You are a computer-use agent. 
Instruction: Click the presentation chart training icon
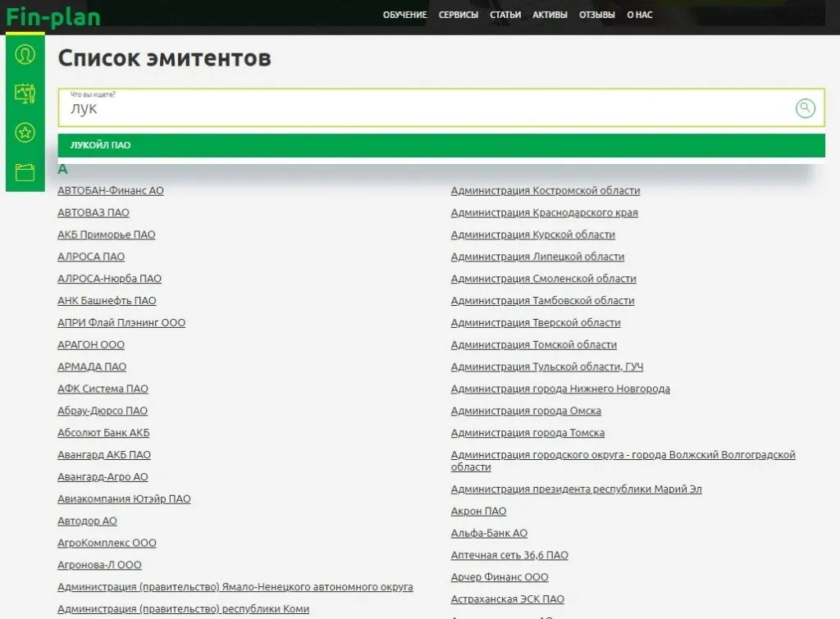click(x=25, y=94)
